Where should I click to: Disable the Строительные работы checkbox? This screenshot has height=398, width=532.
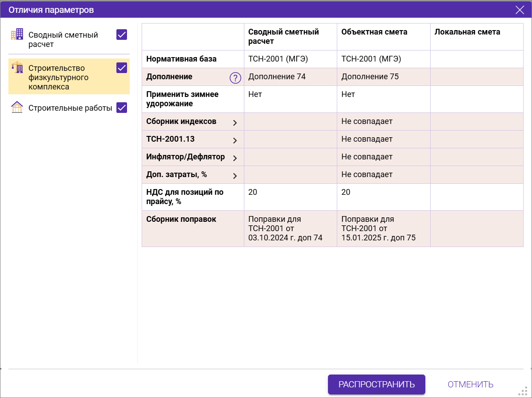122,108
